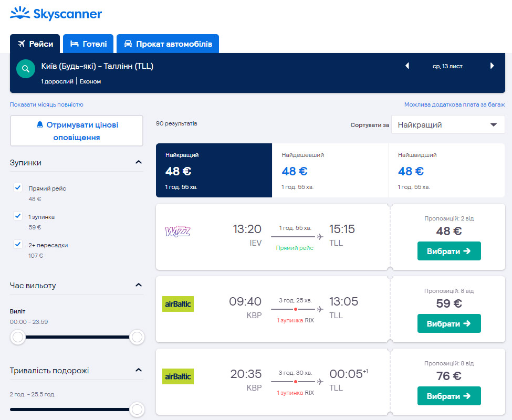This screenshot has height=420, width=512.
Task: Click Вибрати for 59 € flight
Action: (x=449, y=323)
